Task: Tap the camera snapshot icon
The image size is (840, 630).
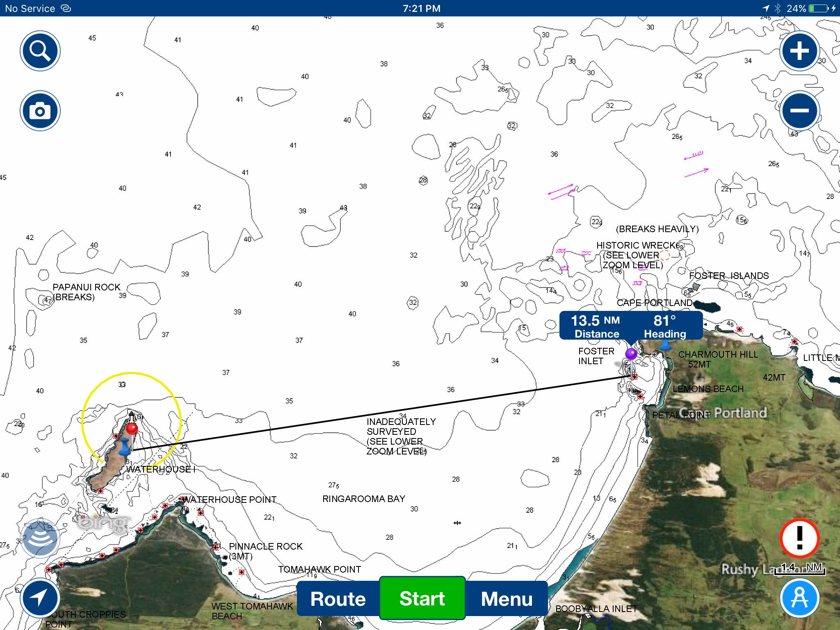Action: (40, 111)
